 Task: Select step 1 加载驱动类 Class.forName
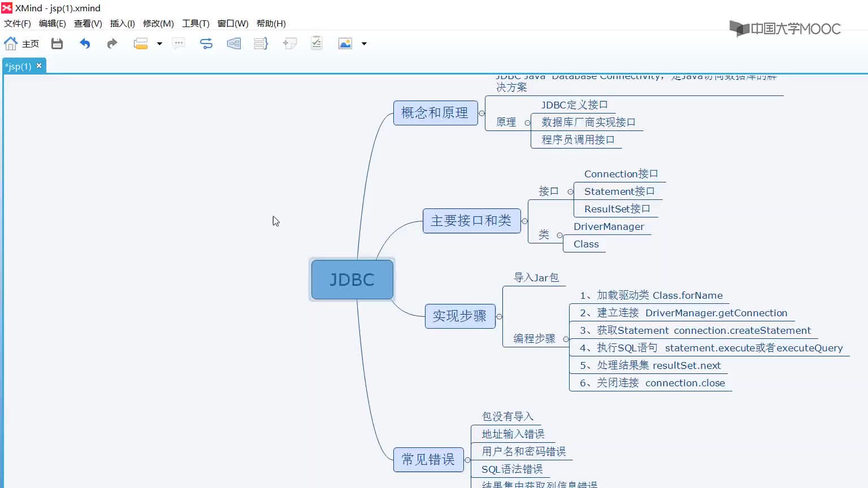point(651,295)
